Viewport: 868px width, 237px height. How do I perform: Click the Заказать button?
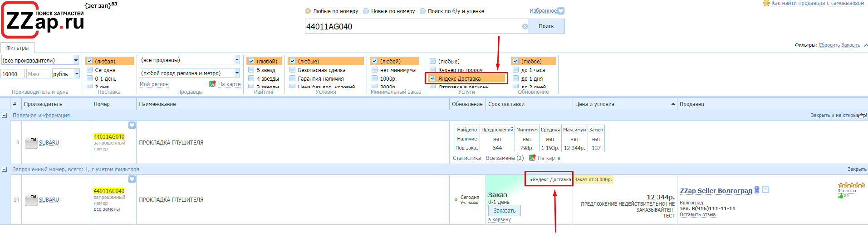(505, 211)
